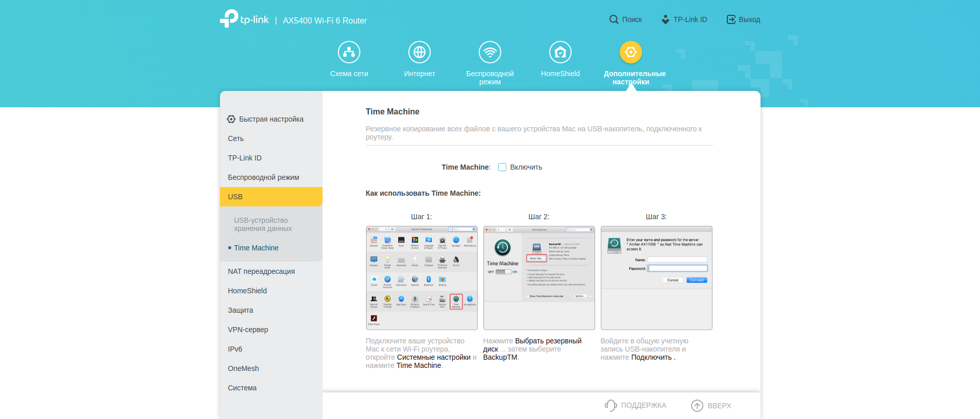980x419 pixels.
Task: Expand the Network (Сеть) sidebar section
Action: 236,138
